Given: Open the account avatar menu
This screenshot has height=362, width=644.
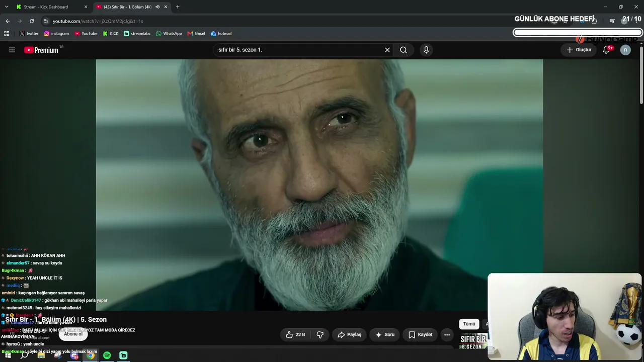Looking at the screenshot, I should [625, 50].
